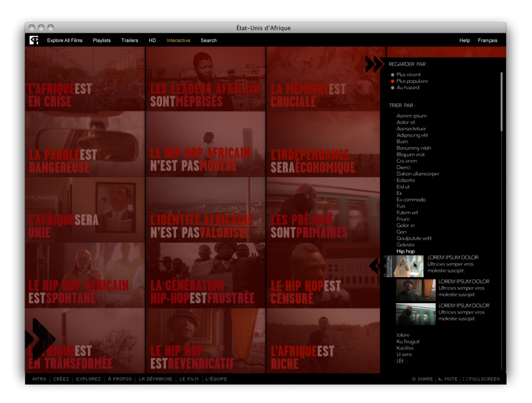Expand the Golestie sort category

pyautogui.click(x=405, y=245)
